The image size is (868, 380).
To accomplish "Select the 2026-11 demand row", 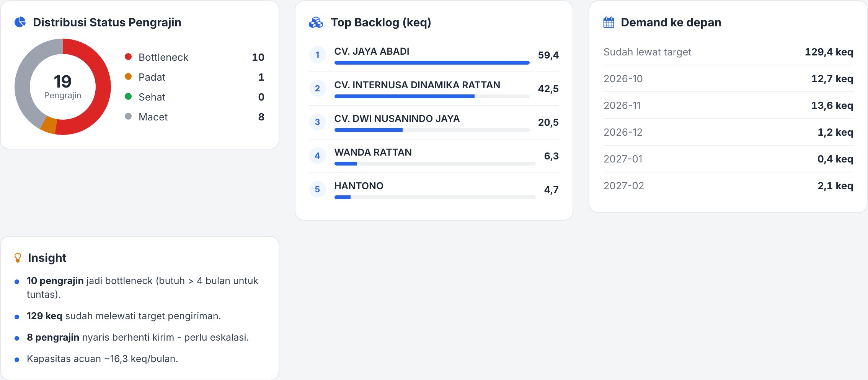I will point(728,106).
